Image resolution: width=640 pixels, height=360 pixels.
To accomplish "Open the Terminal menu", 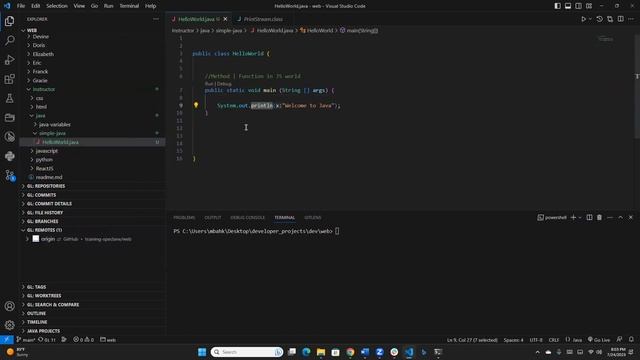I will click(x=129, y=6).
